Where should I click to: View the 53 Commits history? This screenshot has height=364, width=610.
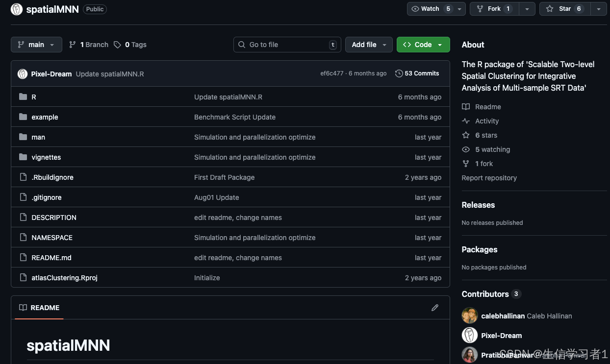[x=417, y=73]
